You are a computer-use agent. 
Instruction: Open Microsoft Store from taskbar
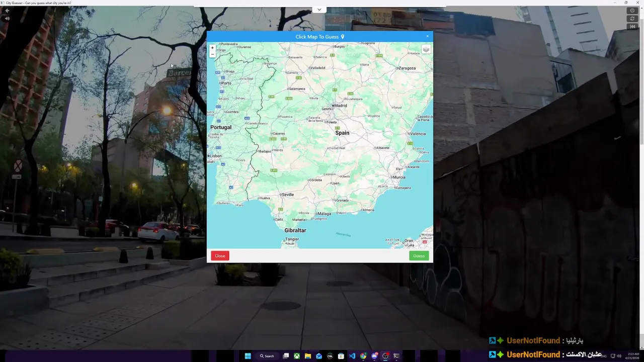(341, 356)
